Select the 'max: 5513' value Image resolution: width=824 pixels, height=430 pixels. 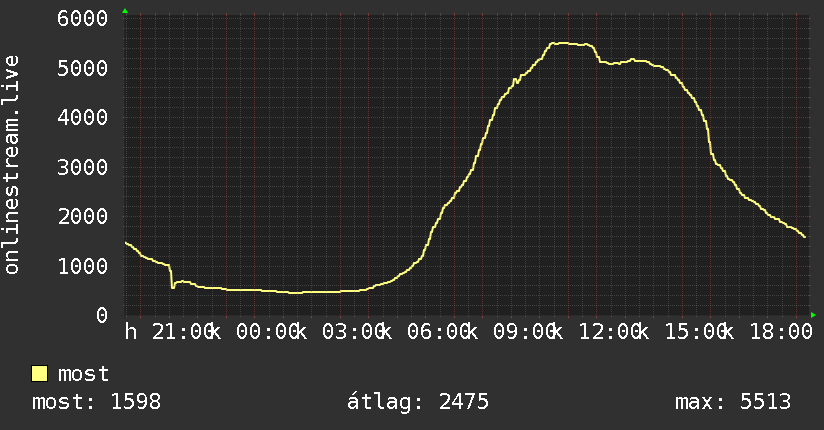[733, 402]
